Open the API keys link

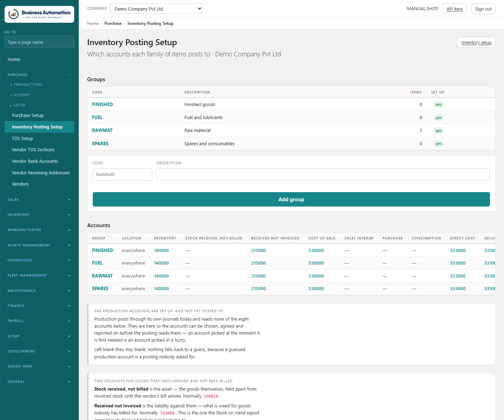[455, 9]
